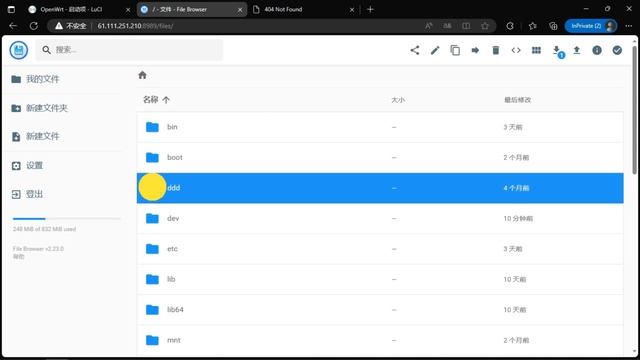Click the Rename pencil icon
The image size is (640, 360).
435,50
